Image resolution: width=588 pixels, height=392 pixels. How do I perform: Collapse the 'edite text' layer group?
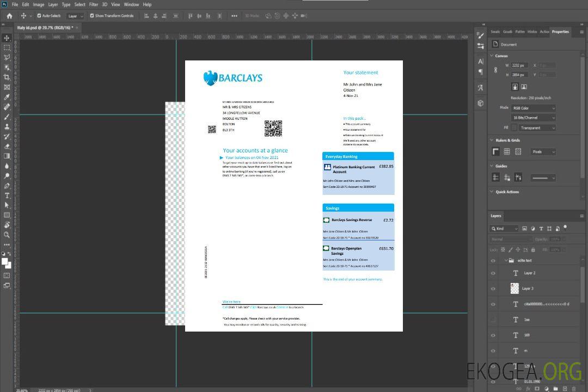coord(506,260)
